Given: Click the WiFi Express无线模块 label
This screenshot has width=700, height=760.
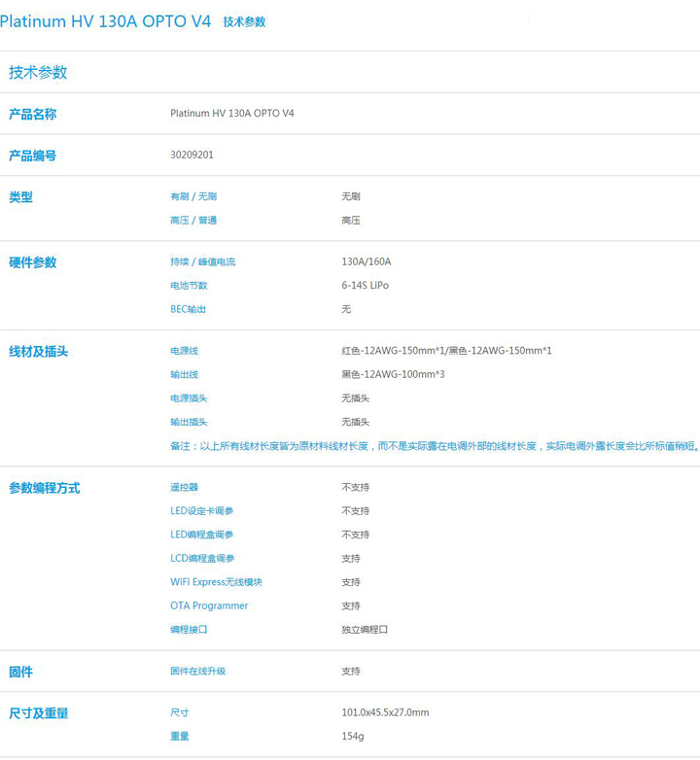Looking at the screenshot, I should (x=216, y=582).
